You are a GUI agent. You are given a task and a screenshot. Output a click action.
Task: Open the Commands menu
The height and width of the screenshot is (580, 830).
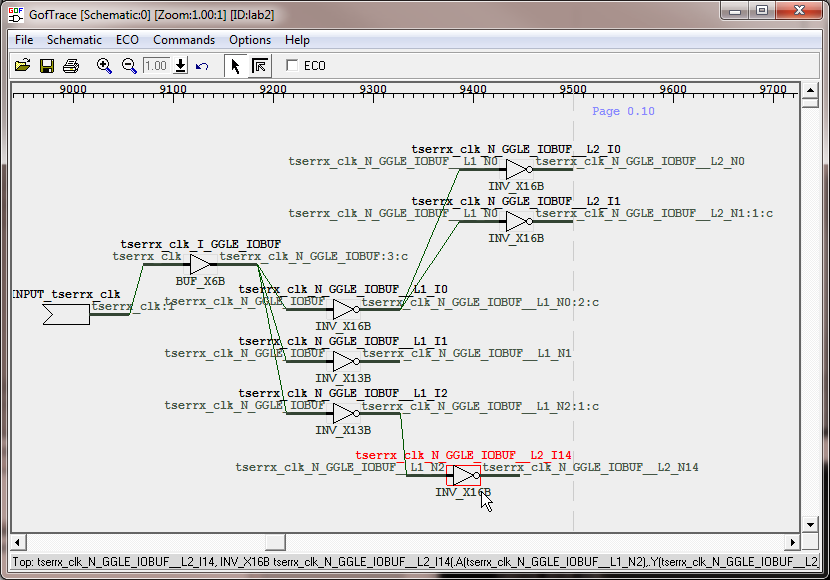pos(183,40)
